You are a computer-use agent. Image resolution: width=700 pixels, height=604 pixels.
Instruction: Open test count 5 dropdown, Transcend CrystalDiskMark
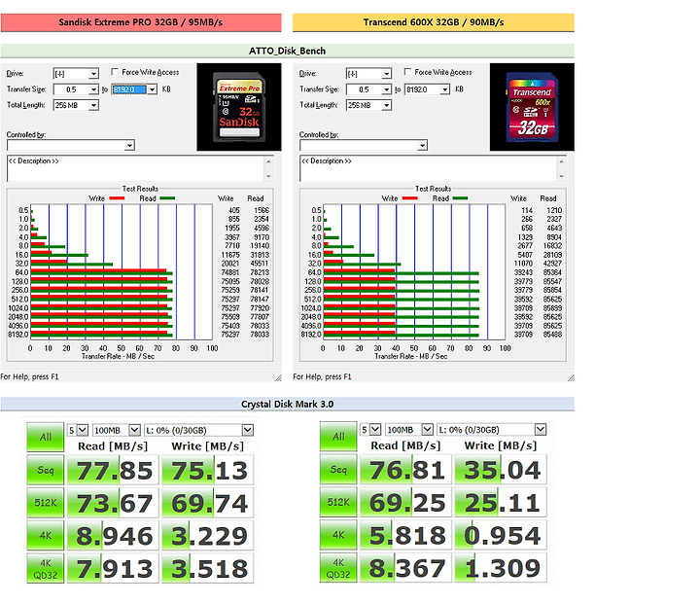pos(375,430)
